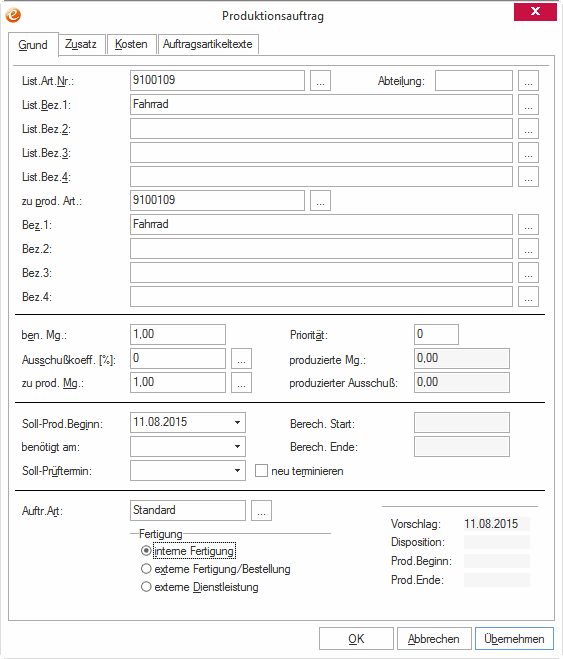Click the Auftr.Art field showing Standard
The image size is (563, 659).
(188, 511)
